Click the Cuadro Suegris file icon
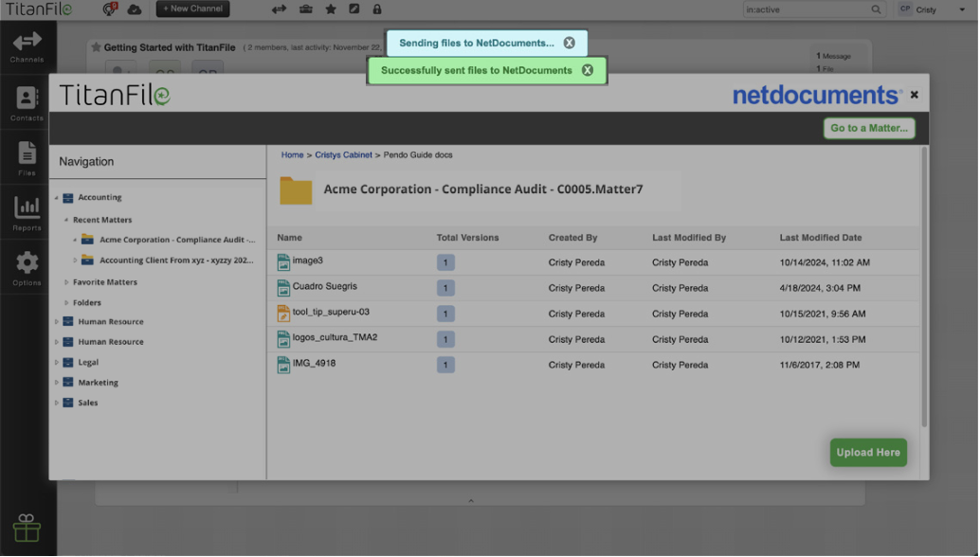 pos(283,288)
